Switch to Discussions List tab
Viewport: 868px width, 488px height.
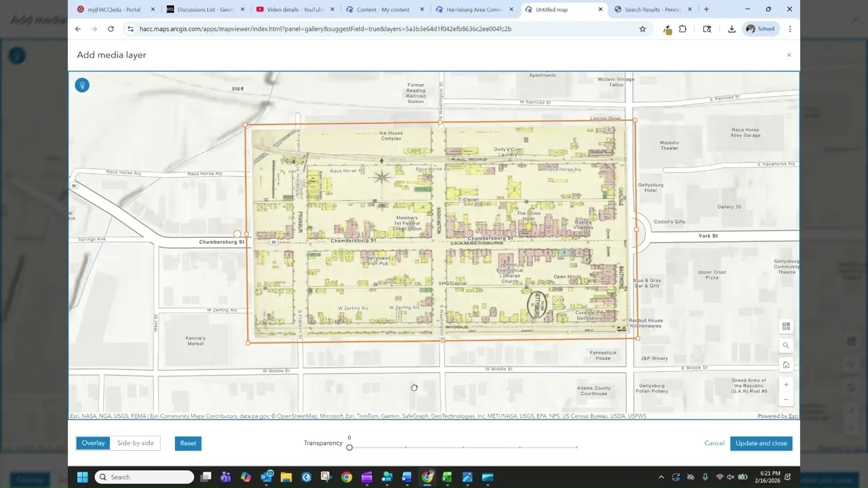pyautogui.click(x=205, y=9)
